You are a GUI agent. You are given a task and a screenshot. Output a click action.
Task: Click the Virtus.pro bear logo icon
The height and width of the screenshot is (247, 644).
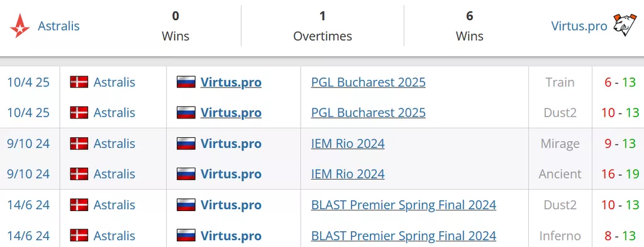click(625, 25)
